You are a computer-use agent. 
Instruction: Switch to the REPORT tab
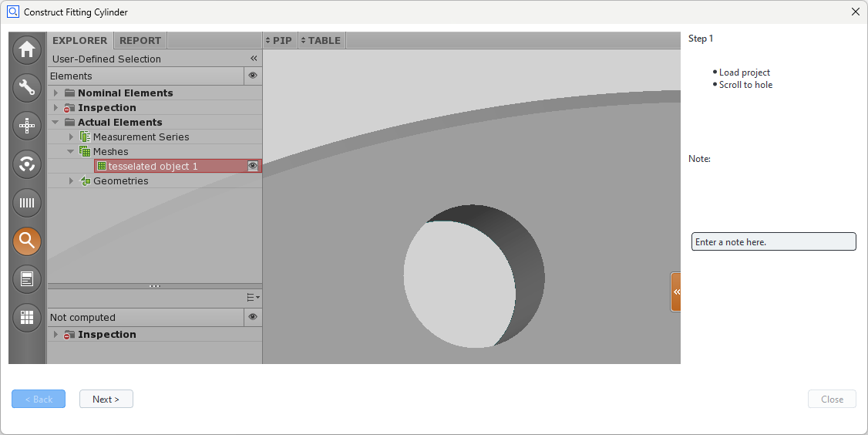(x=140, y=40)
